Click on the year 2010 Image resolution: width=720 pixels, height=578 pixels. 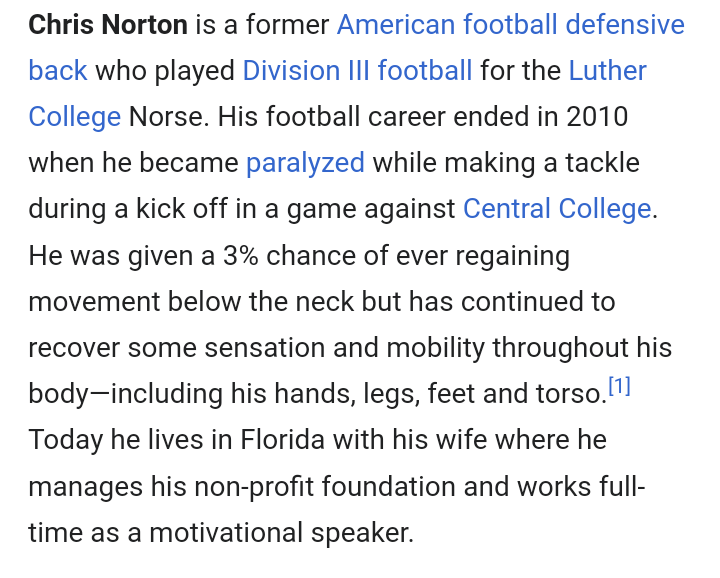(x=596, y=117)
